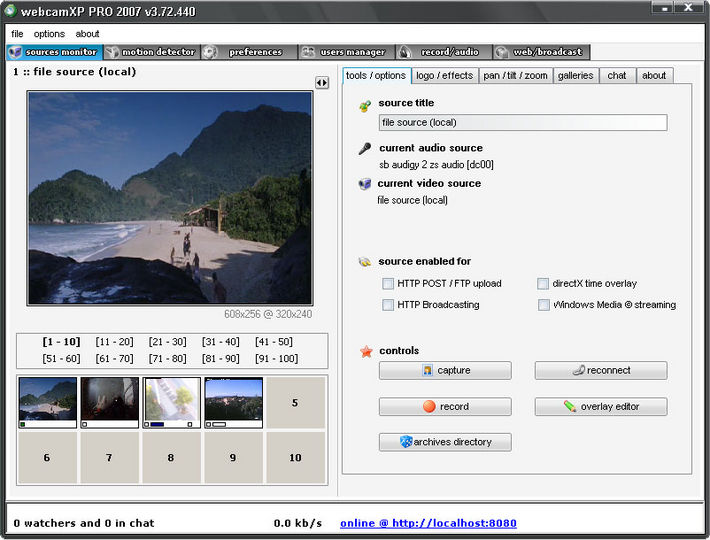The height and width of the screenshot is (540, 710).
Task: Show sources range [71 - 80]
Action: 168,358
